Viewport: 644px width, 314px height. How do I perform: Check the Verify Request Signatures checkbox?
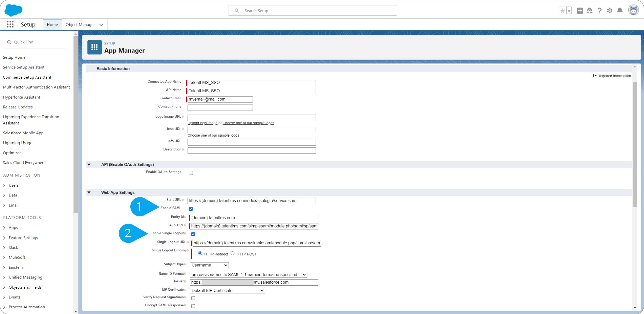tap(193, 298)
